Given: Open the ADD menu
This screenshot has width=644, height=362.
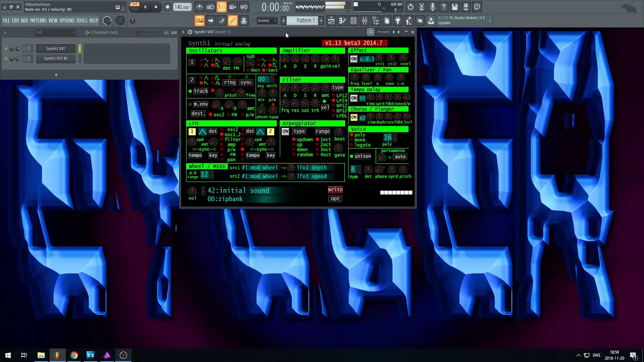Looking at the screenshot, I should 25,21.
